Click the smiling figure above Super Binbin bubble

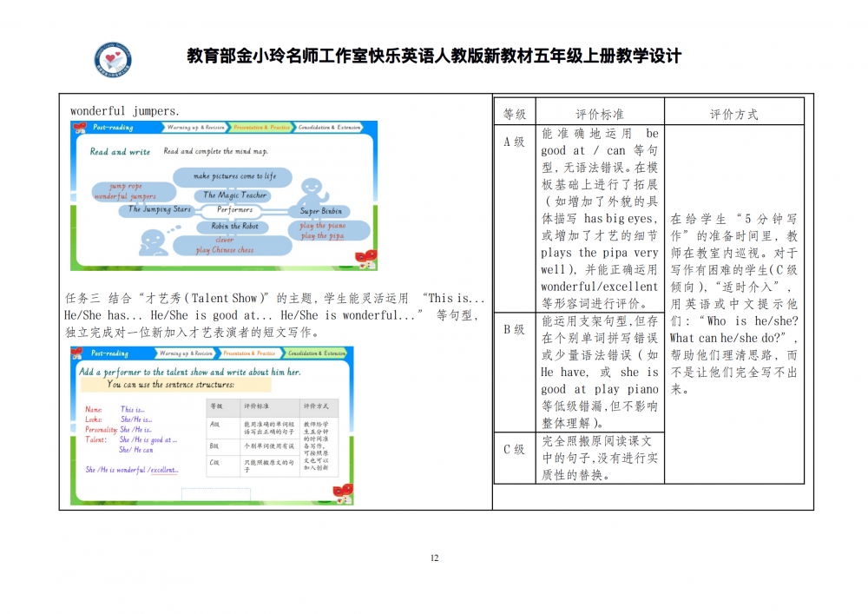coord(312,192)
